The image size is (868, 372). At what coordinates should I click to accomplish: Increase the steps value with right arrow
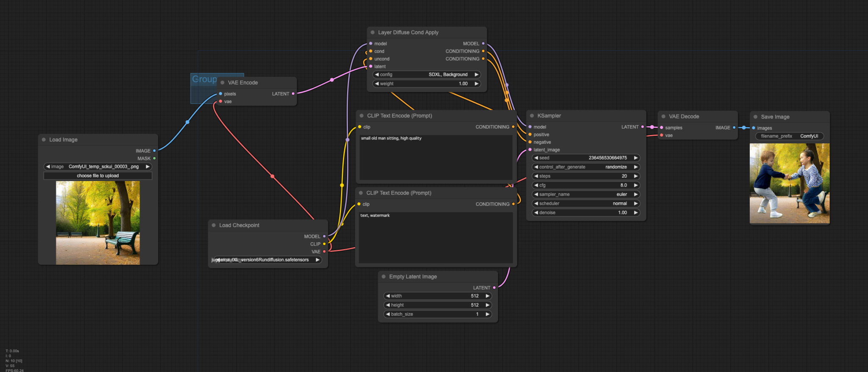(x=636, y=176)
